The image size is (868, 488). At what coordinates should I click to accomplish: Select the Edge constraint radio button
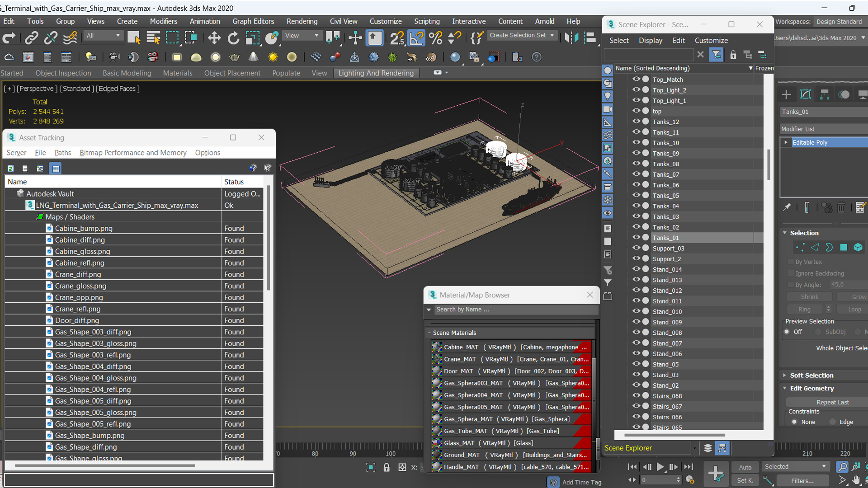[x=833, y=422]
